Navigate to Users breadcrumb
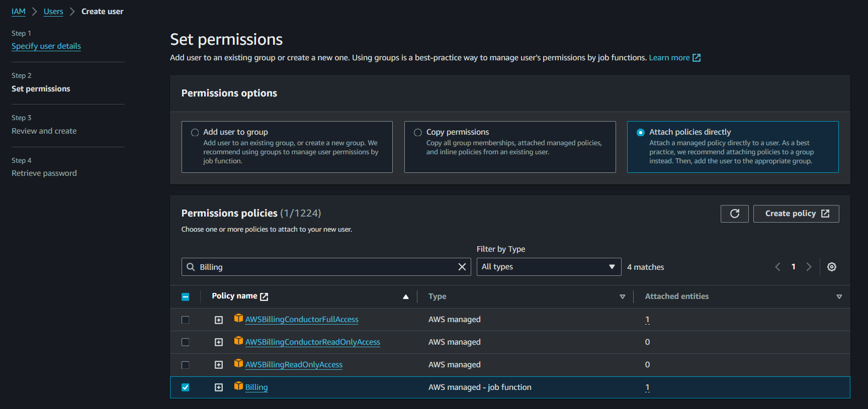Viewport: 868px width, 409px height. pyautogui.click(x=53, y=12)
